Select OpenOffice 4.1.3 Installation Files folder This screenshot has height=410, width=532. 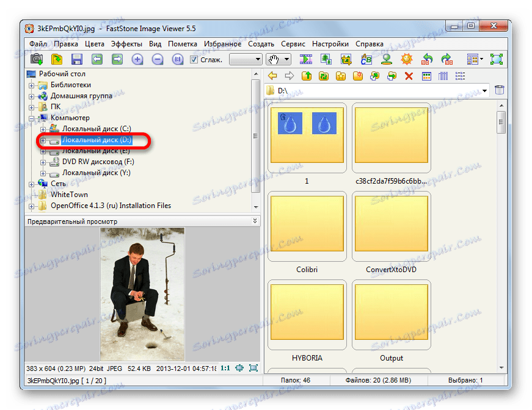[111, 206]
